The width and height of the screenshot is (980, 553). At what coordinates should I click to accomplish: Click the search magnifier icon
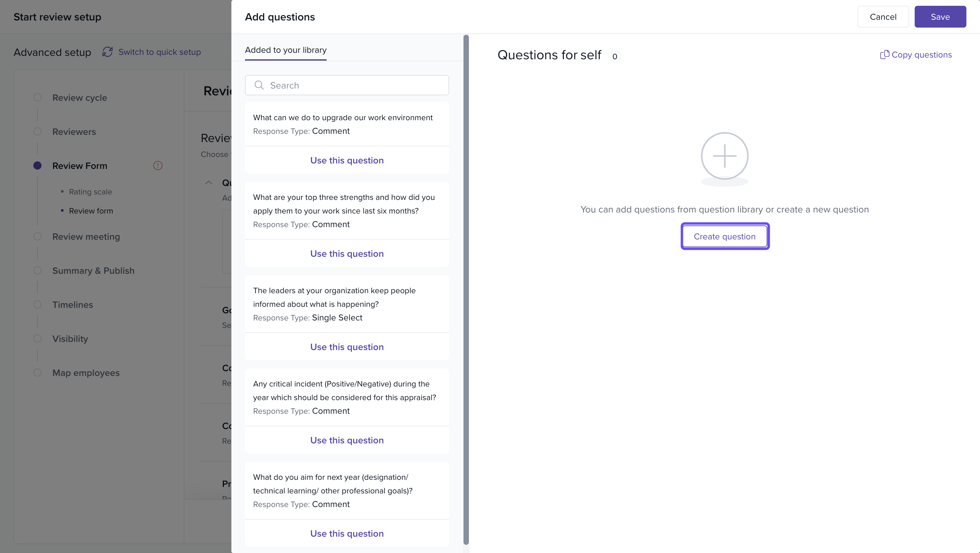click(259, 85)
